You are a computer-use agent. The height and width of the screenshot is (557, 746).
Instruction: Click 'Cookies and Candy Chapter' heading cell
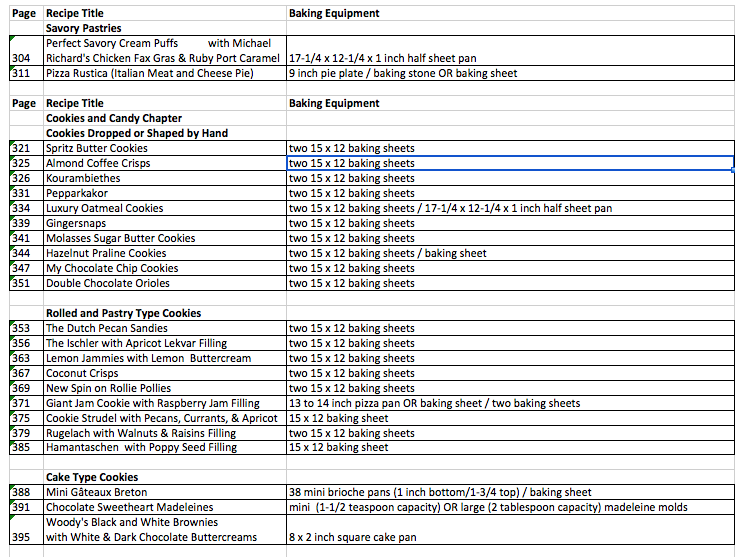point(165,118)
